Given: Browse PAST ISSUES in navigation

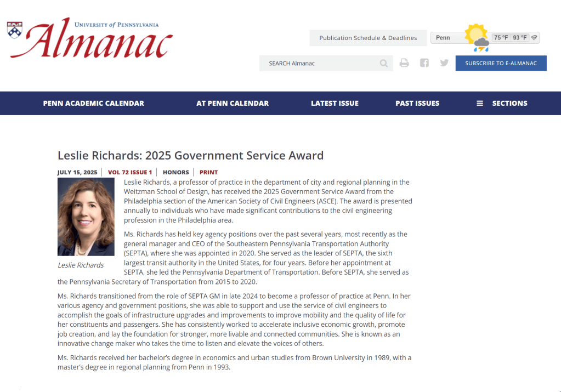Looking at the screenshot, I should coord(417,103).
